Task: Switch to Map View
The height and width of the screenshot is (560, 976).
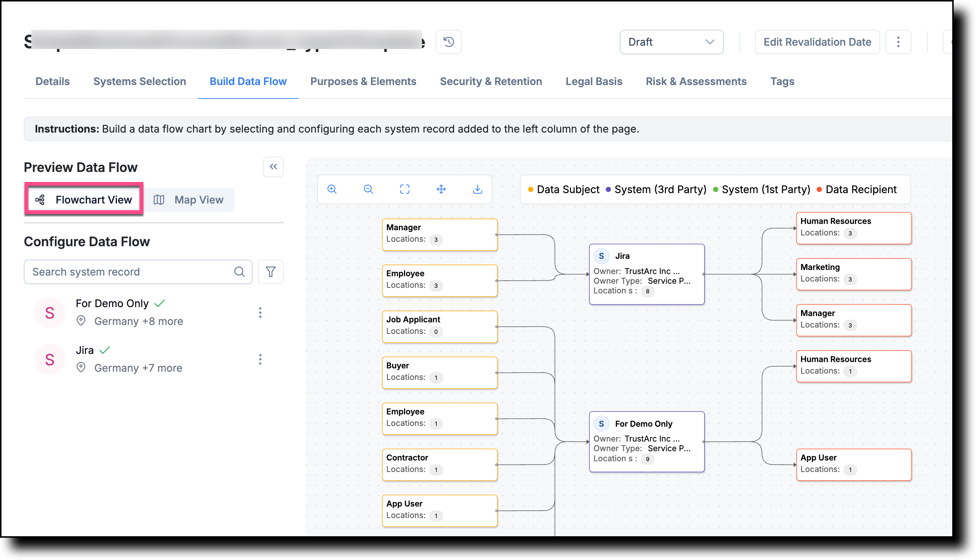Action: [x=188, y=200]
